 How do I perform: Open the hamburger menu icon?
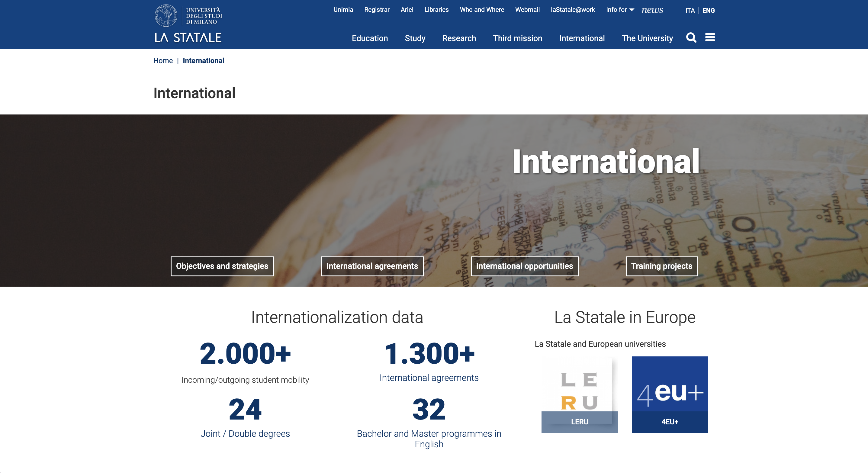click(x=710, y=37)
